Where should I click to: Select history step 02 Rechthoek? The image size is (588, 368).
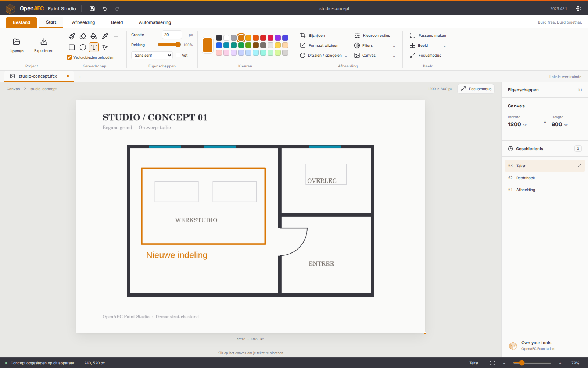point(545,178)
